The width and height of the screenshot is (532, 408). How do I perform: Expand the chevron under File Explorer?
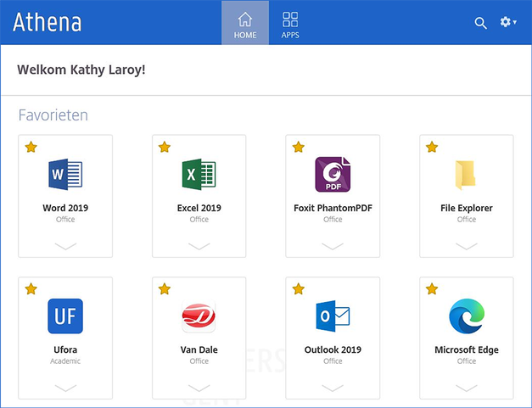coord(466,246)
